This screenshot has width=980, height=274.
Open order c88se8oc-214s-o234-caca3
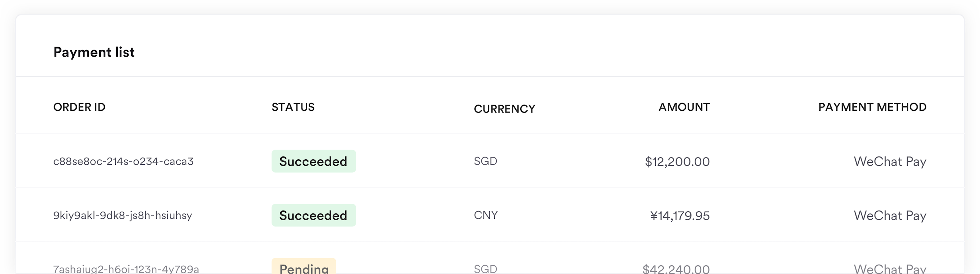pyautogui.click(x=123, y=162)
